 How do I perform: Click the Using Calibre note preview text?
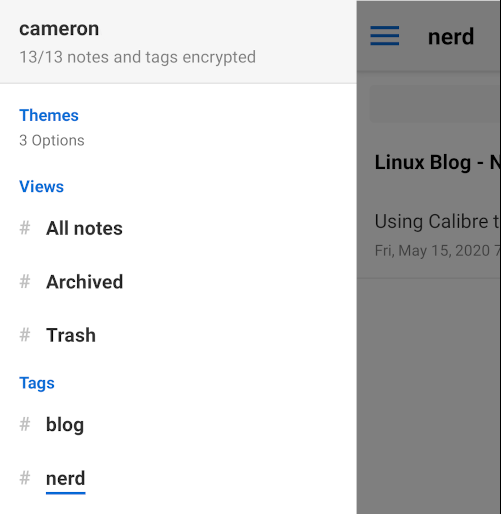point(437,221)
